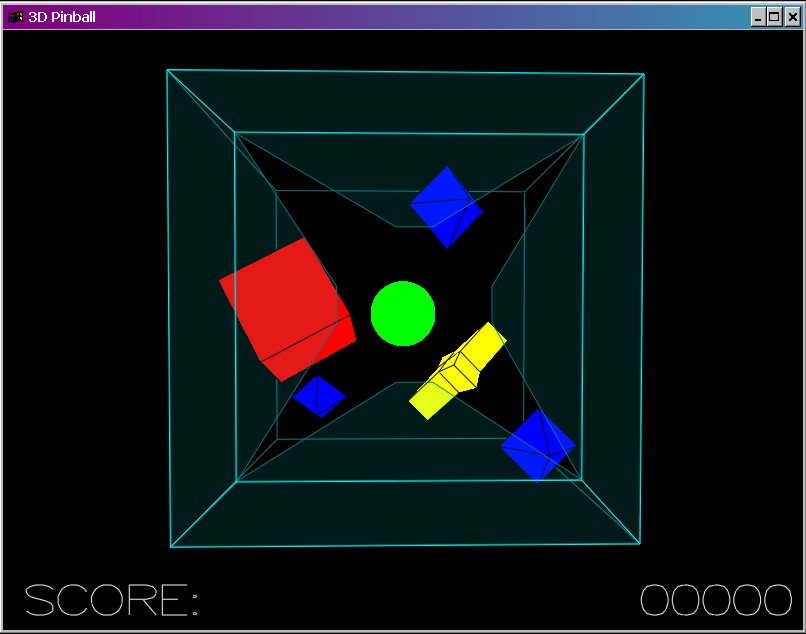Click the small blue diamond below red cube

[319, 396]
